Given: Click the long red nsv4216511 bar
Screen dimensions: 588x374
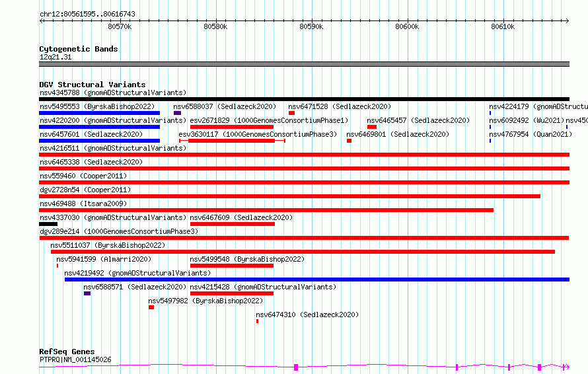Looking at the screenshot, I should coord(304,155).
